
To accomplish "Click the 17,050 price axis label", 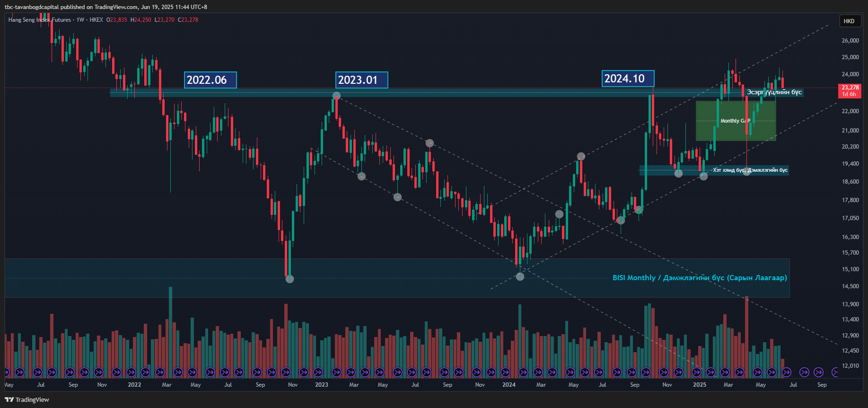I will (850, 218).
